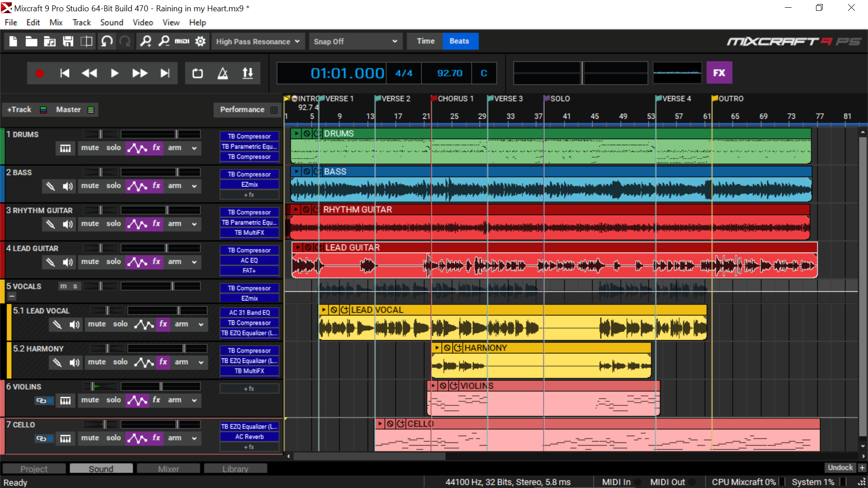
Task: Save the project with the floppy disk icon
Action: pos(68,42)
